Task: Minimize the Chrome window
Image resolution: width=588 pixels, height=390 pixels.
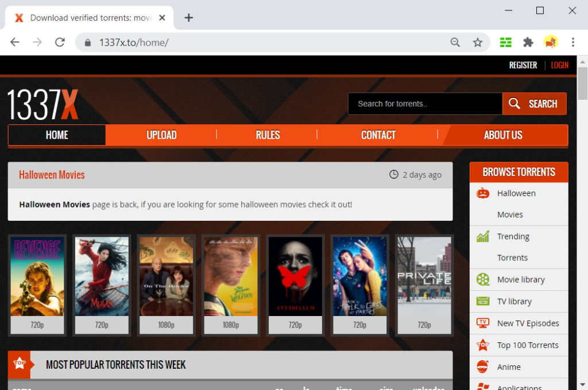Action: point(509,10)
